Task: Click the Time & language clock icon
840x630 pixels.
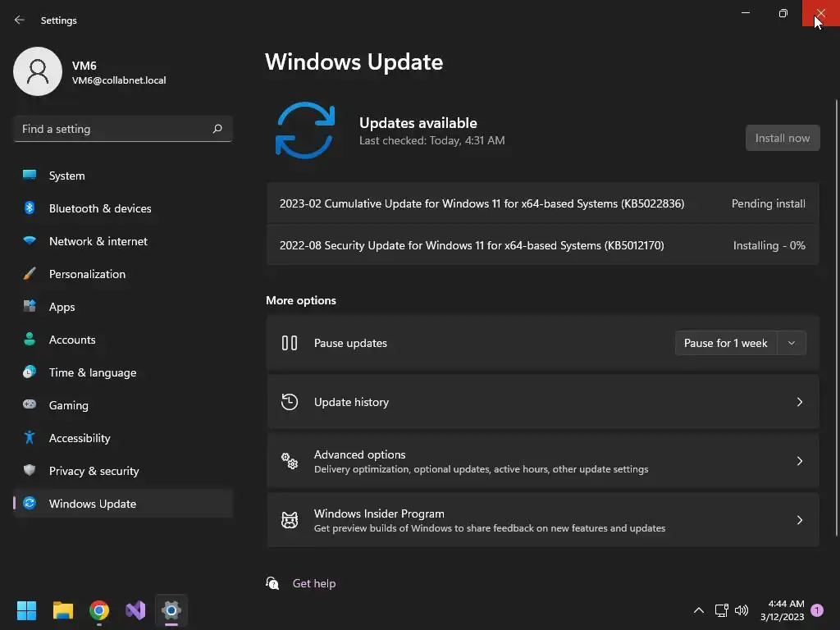Action: click(x=30, y=372)
